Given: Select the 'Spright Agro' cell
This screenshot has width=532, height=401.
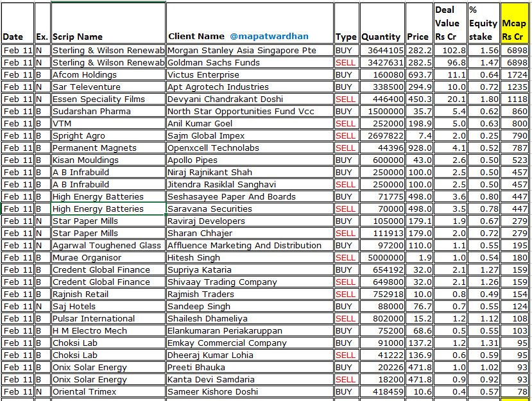Looking at the screenshot, I should [x=108, y=136].
